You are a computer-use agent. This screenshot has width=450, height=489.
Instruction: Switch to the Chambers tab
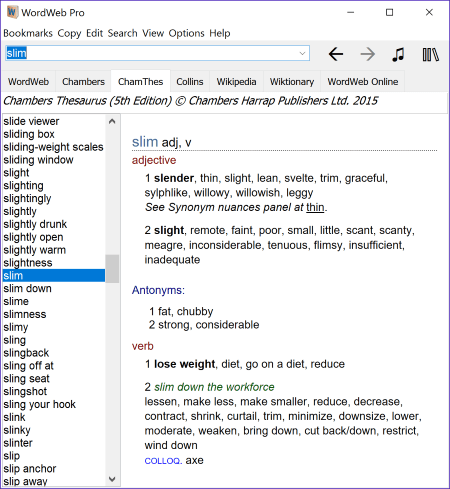click(x=83, y=81)
